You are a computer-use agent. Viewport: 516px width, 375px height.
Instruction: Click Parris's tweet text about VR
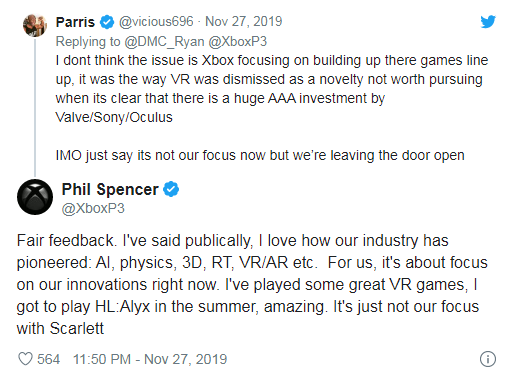pos(272,108)
